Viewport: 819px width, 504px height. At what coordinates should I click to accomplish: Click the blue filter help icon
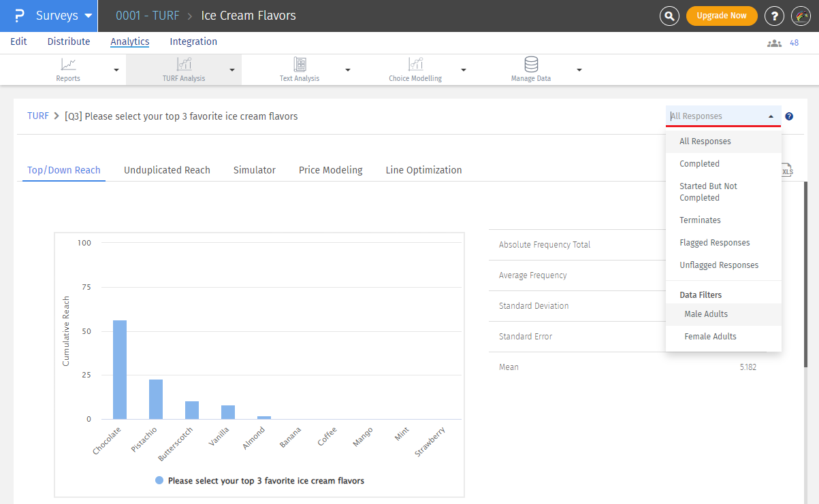(x=789, y=116)
